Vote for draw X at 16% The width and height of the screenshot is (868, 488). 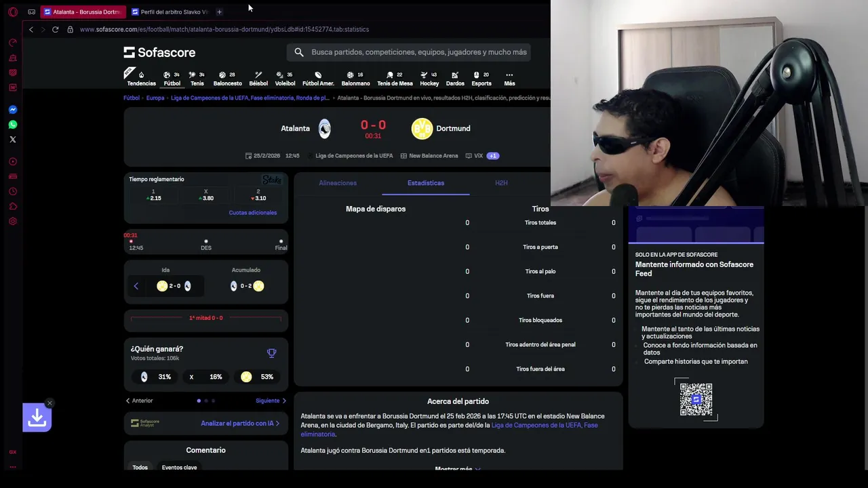206,377
